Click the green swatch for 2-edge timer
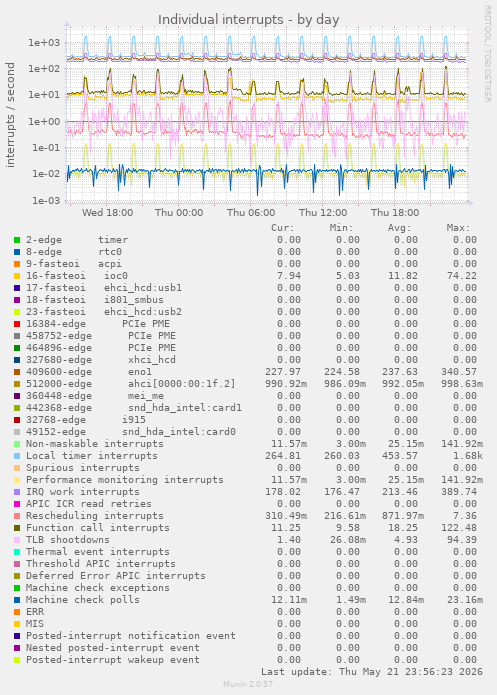497x695 pixels. tap(17, 240)
